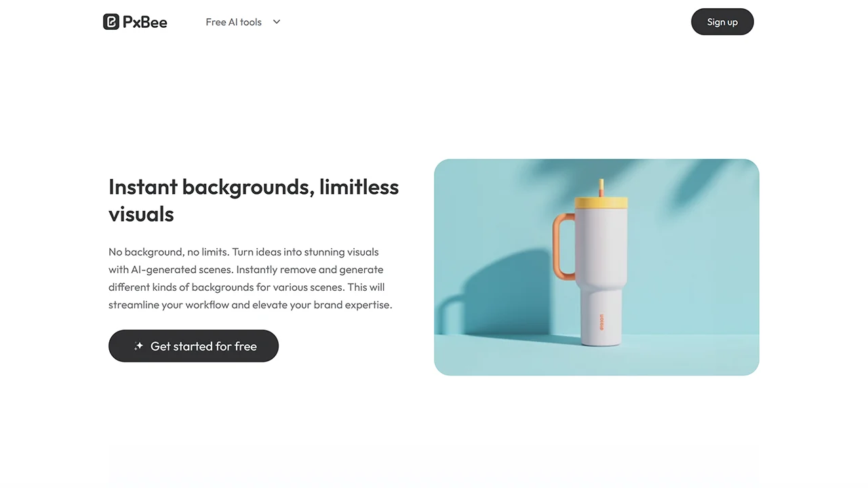
Task: Click the orange brand label on tumbler
Action: pyautogui.click(x=601, y=321)
